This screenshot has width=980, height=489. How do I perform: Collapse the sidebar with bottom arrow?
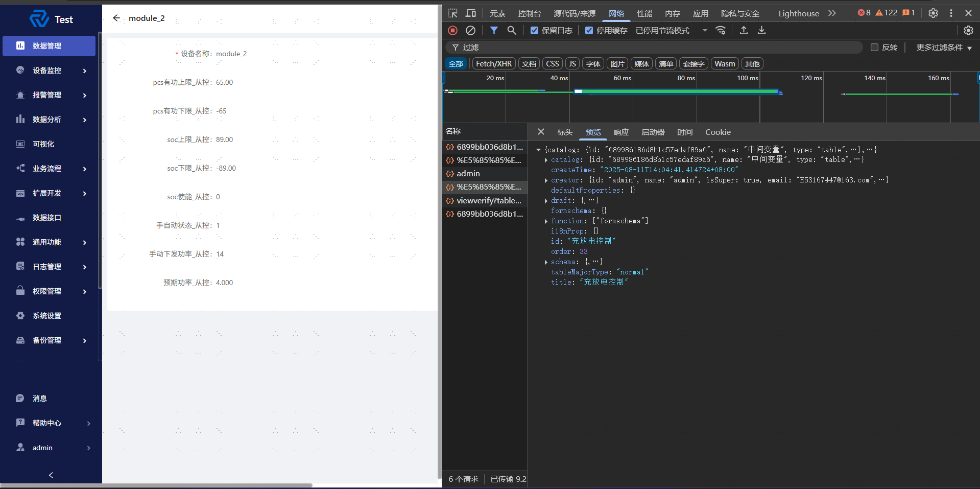click(51, 475)
